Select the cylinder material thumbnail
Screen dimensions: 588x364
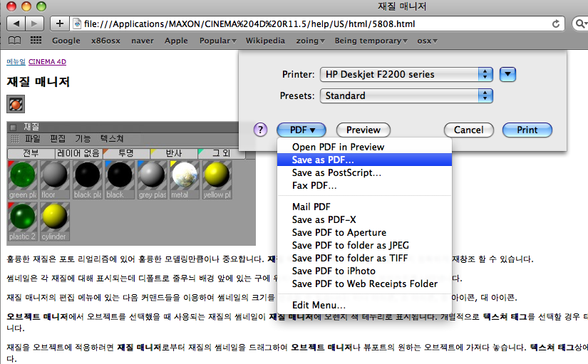pyautogui.click(x=55, y=222)
